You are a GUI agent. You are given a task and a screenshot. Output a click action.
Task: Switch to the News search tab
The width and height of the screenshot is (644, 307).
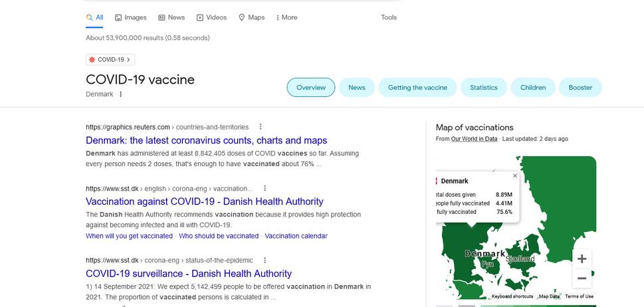[171, 17]
